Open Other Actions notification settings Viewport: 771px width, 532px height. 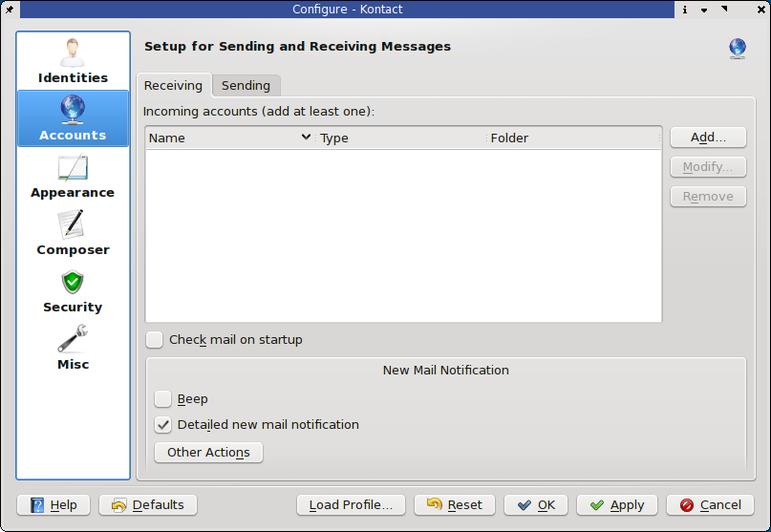tap(208, 453)
